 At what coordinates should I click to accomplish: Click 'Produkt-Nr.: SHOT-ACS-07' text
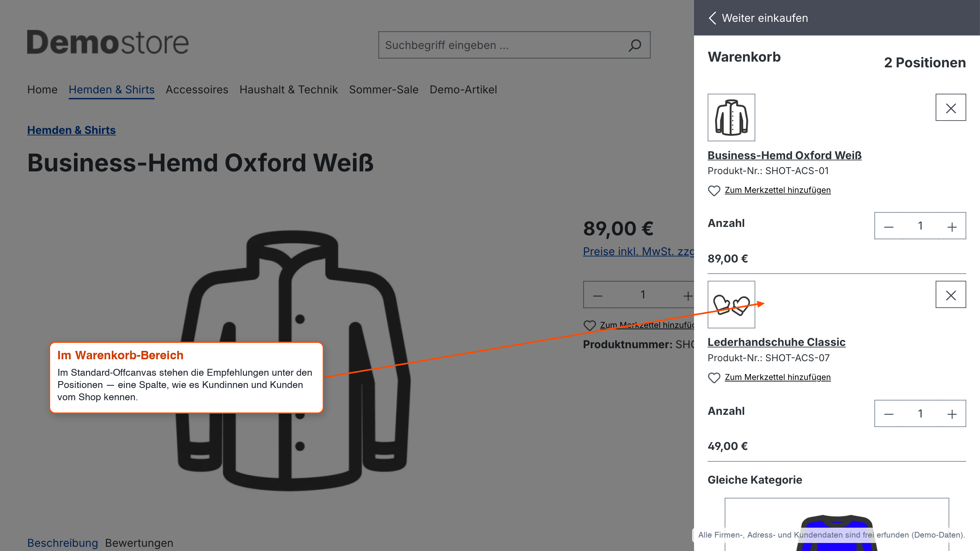768,358
